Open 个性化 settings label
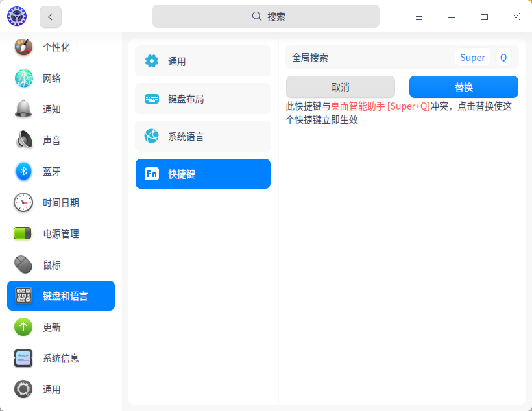 click(56, 47)
